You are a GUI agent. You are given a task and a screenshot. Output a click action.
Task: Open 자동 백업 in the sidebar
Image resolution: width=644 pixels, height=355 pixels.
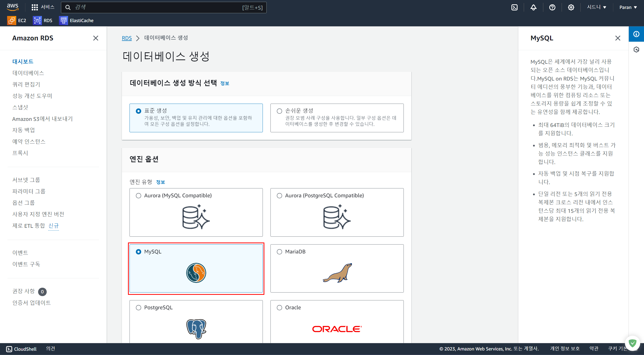[24, 130]
